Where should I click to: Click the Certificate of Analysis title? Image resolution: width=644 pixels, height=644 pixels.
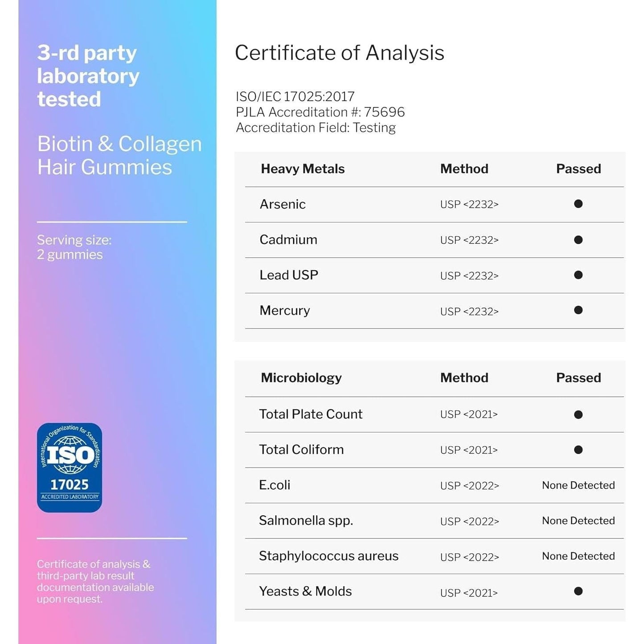tap(340, 53)
